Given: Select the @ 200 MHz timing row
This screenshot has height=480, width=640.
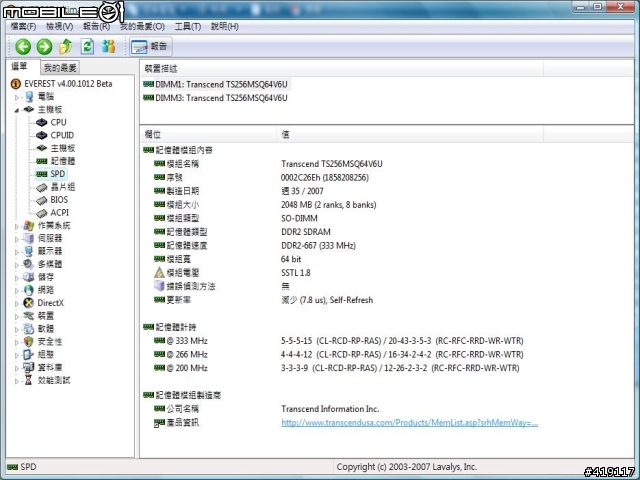Looking at the screenshot, I should coord(337,368).
